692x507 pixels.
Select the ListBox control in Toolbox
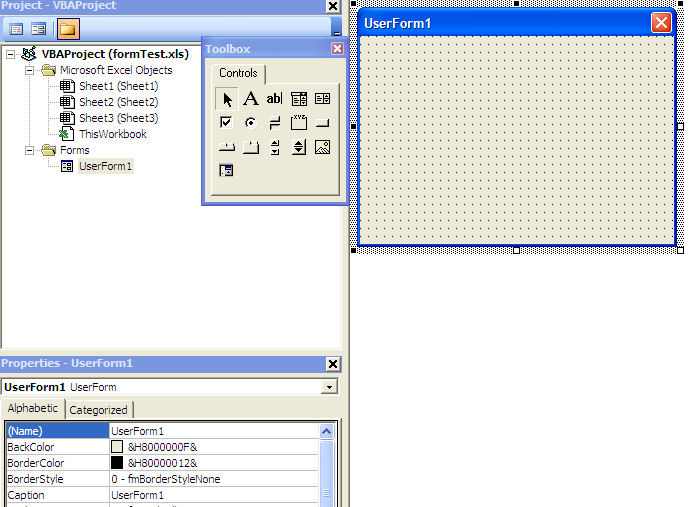click(323, 99)
